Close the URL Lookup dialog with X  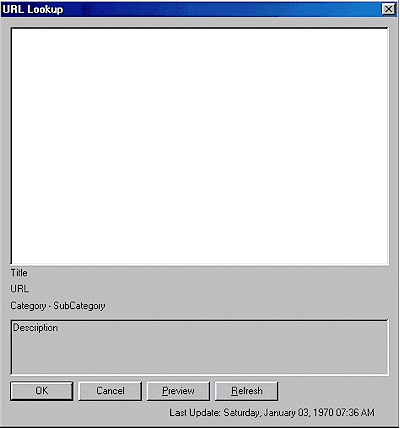click(x=388, y=9)
